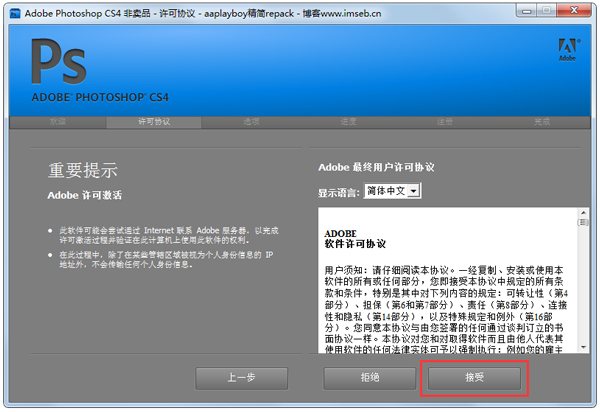Click the Adobe logo in header
The width and height of the screenshot is (600, 412).
pos(568,50)
